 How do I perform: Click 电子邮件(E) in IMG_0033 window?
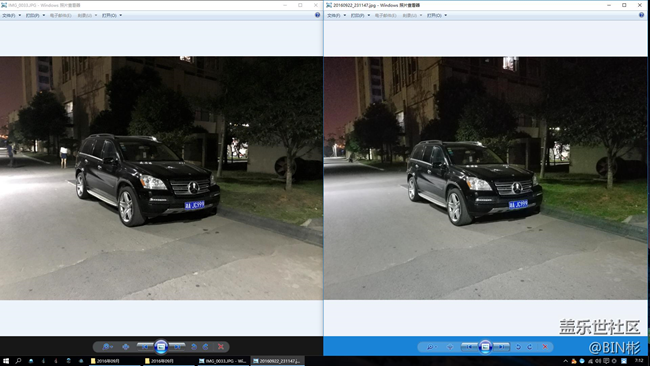[61, 15]
